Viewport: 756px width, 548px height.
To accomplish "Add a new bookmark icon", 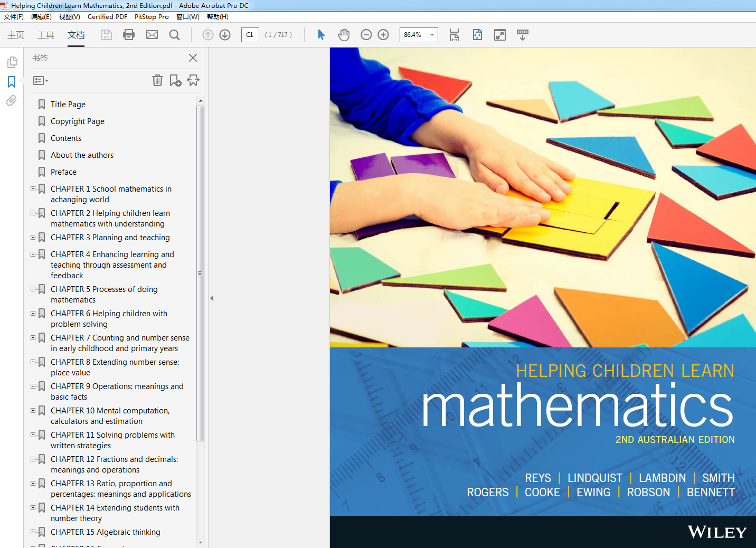I will pos(175,80).
